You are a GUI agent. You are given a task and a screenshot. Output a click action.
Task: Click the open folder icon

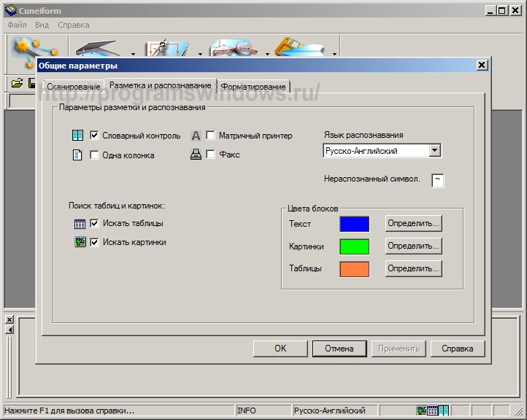pos(17,83)
